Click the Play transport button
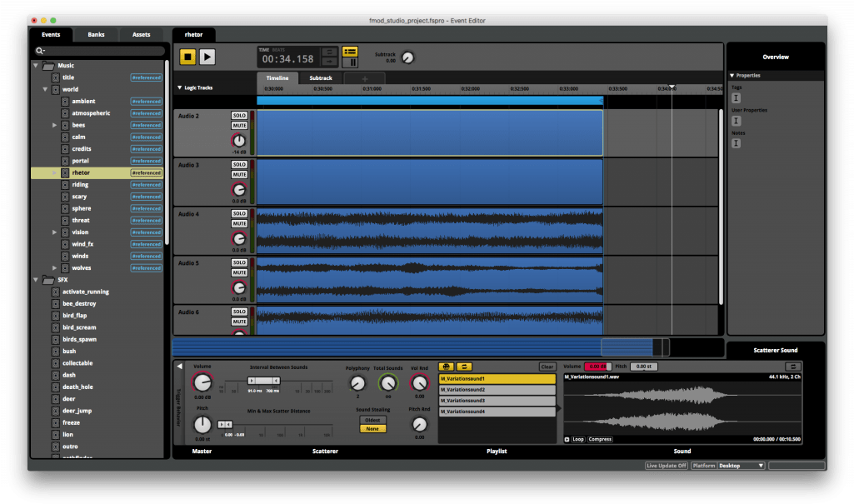 point(207,57)
